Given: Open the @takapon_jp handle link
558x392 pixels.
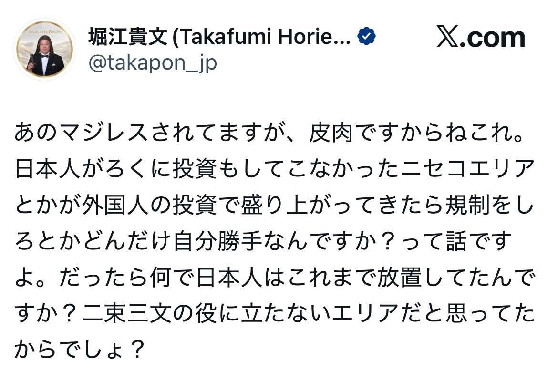Looking at the screenshot, I should coord(153,62).
